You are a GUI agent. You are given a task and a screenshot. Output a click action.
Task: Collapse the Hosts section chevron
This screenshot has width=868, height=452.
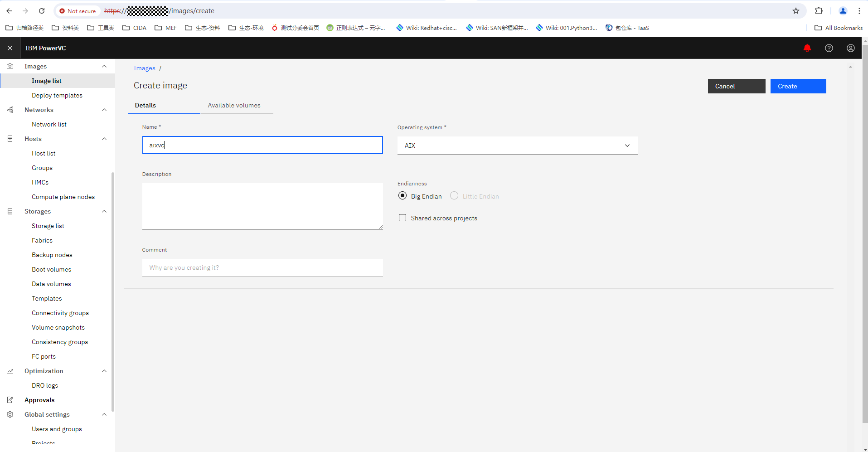(104, 139)
